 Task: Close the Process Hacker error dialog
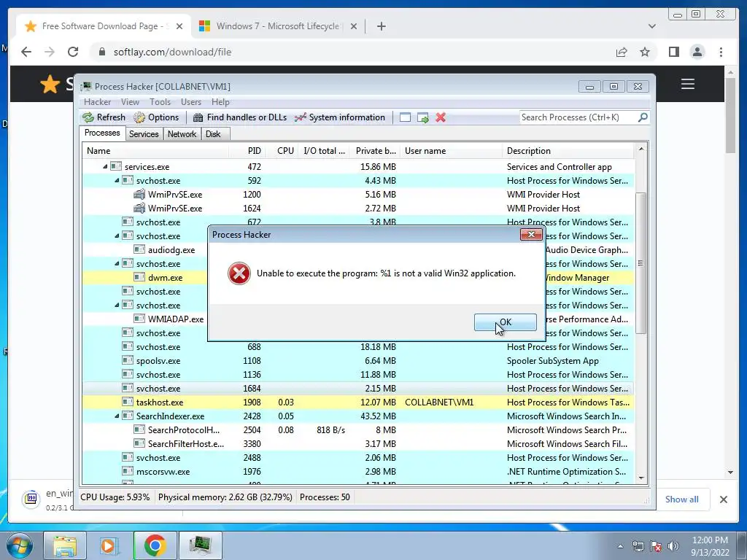tap(531, 234)
